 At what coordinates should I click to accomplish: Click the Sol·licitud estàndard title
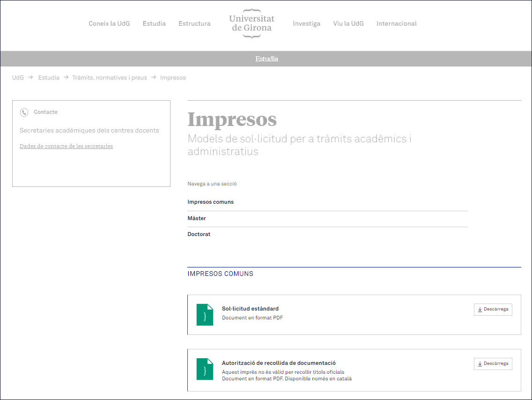coord(250,309)
